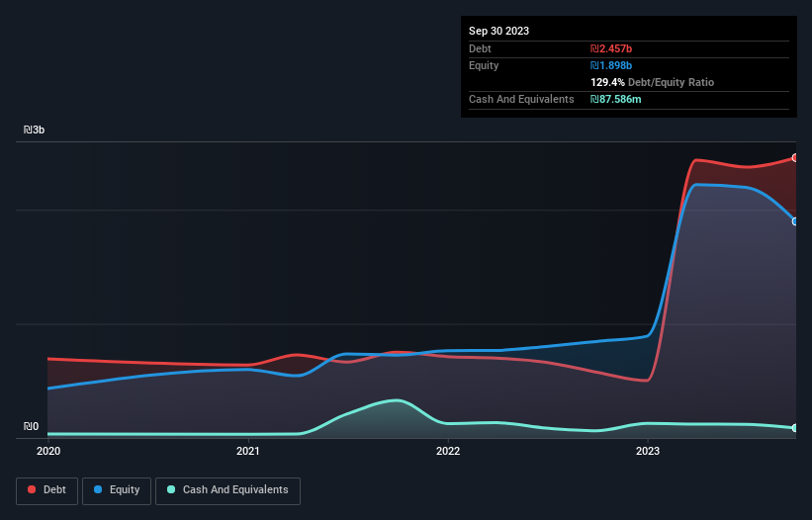Toggle the Debt legend button
The height and width of the screenshot is (520, 812).
(x=47, y=490)
